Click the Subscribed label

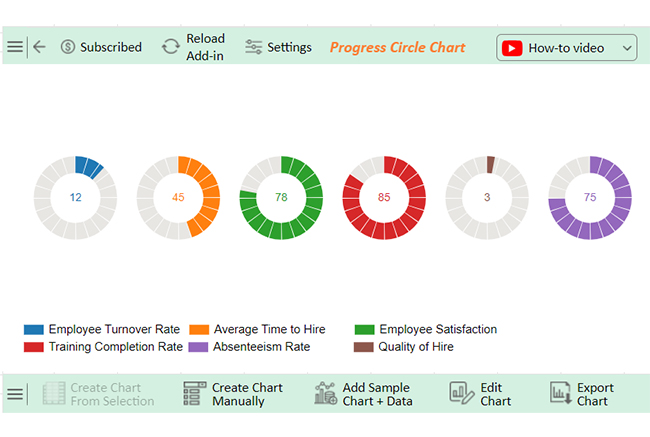pos(111,47)
